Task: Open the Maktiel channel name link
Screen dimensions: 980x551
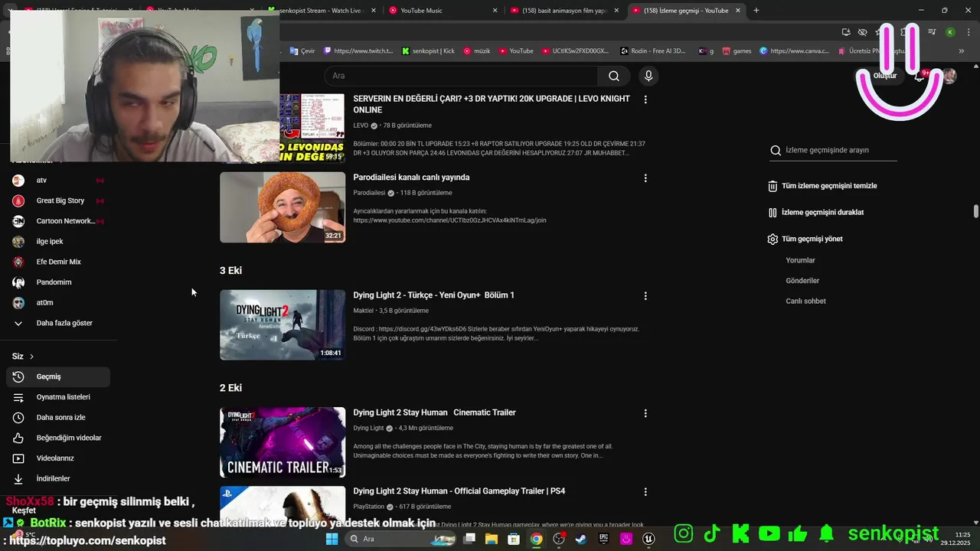Action: point(364,311)
